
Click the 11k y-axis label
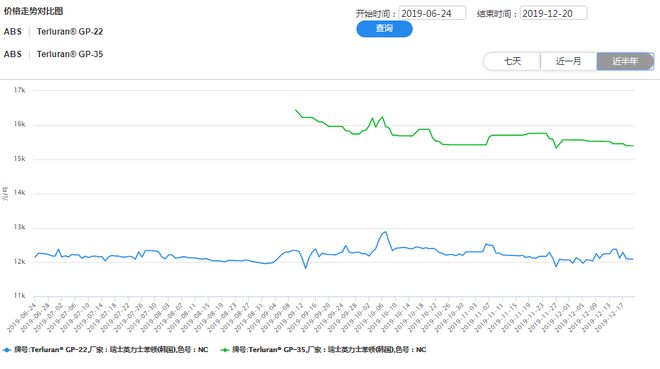click(19, 295)
